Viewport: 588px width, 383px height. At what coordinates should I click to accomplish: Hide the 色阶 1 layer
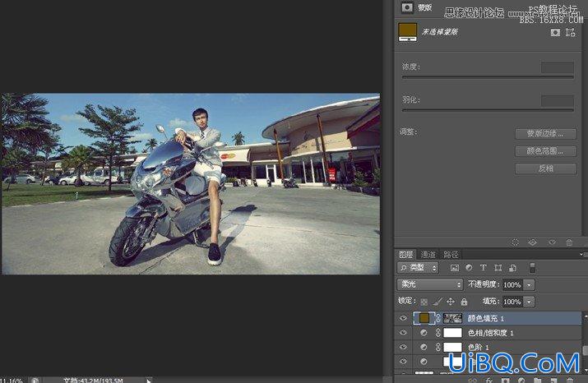click(x=403, y=347)
